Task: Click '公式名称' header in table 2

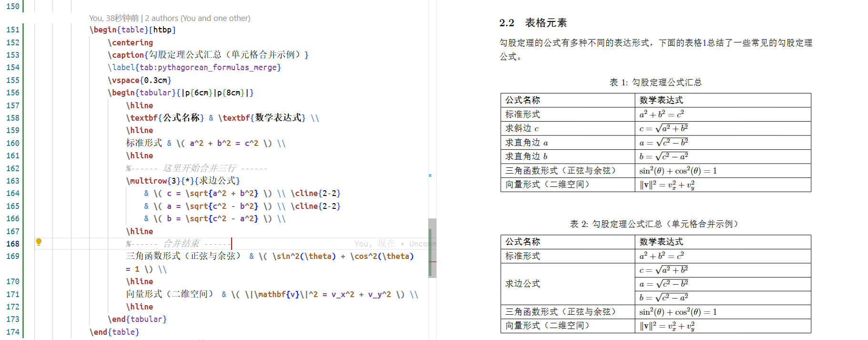Action: pos(568,242)
